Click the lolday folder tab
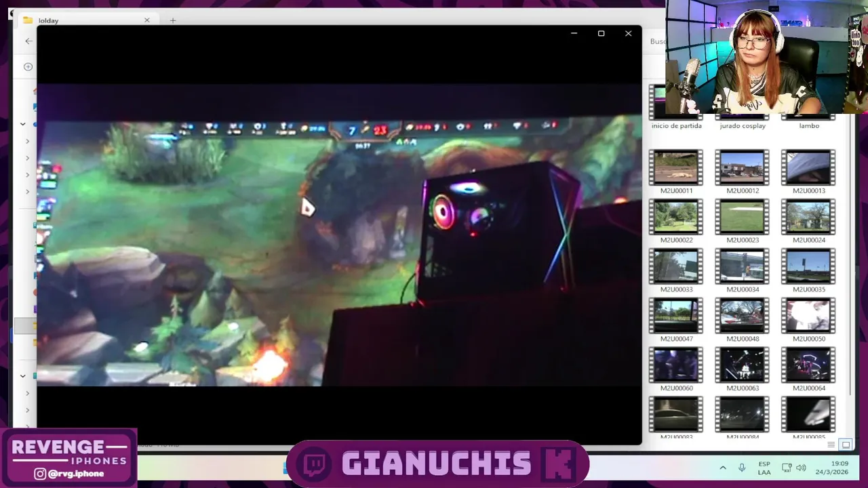Screen dimensions: 868x488 [85, 20]
